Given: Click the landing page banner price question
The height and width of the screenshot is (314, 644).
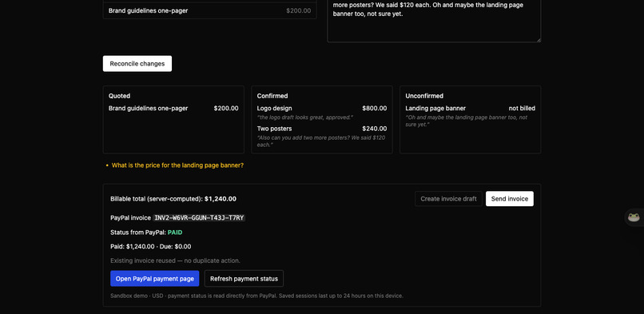Looking at the screenshot, I should click(177, 165).
